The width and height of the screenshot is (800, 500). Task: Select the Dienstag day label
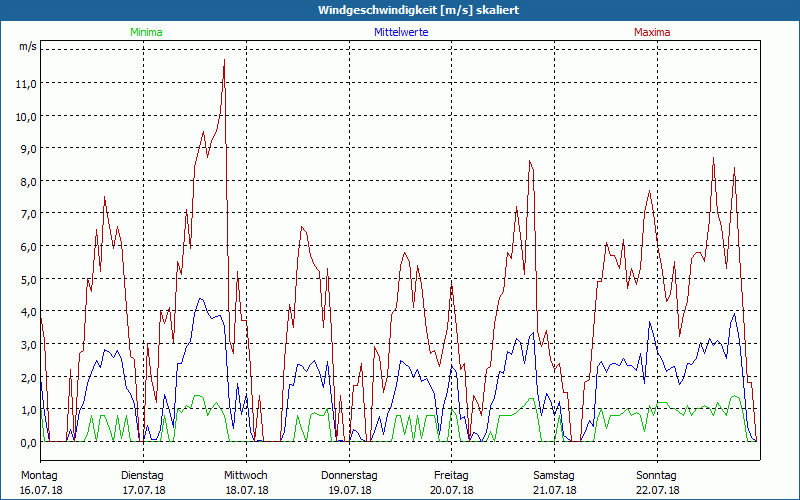click(x=142, y=475)
